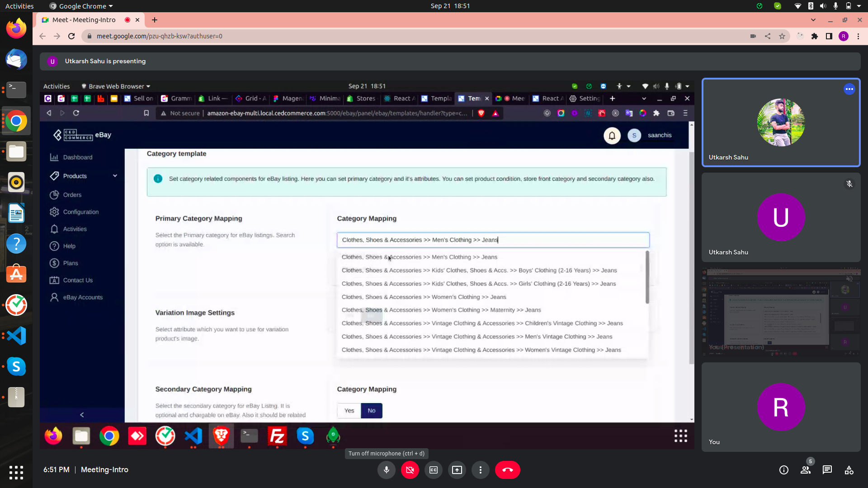The width and height of the screenshot is (868, 488).
Task: Click the page vertical scrollbar
Action: pos(691,258)
